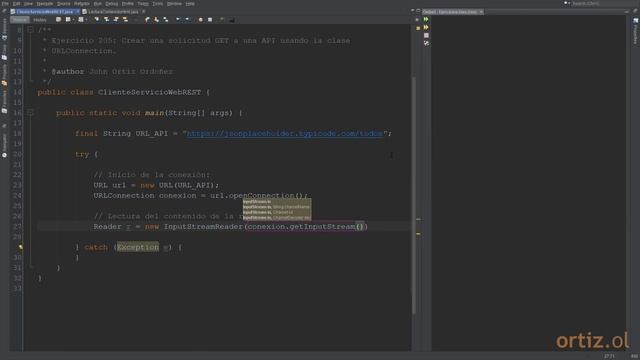
Task: Open the File menu
Action: 5,3
